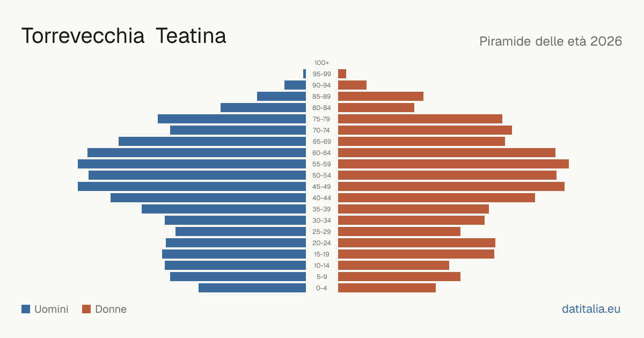Click the Donne legend label text
Viewport: 644px width, 338px height.
[x=111, y=309]
